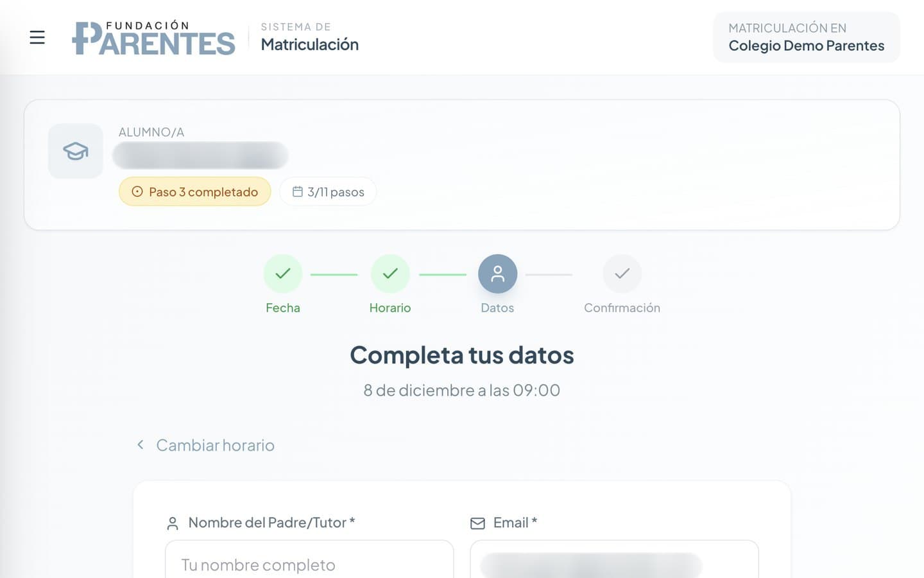The image size is (924, 578).
Task: Click the ALUMNO/A label
Action: tap(151, 132)
